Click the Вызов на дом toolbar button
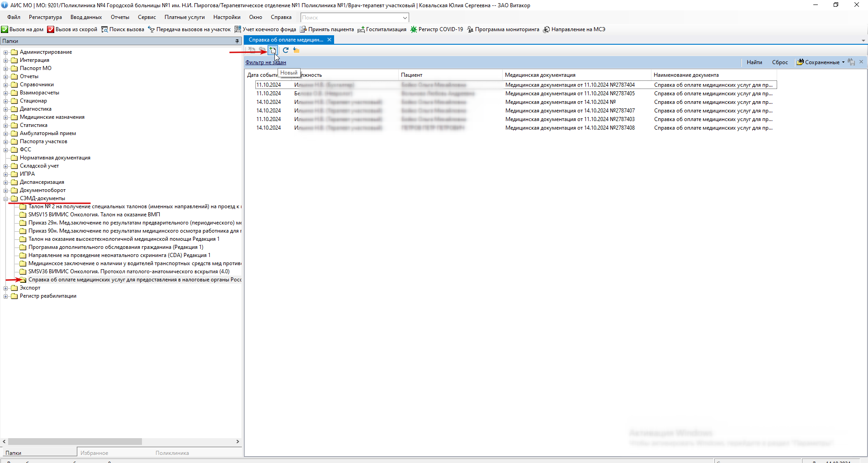The width and height of the screenshot is (868, 463). [x=23, y=29]
